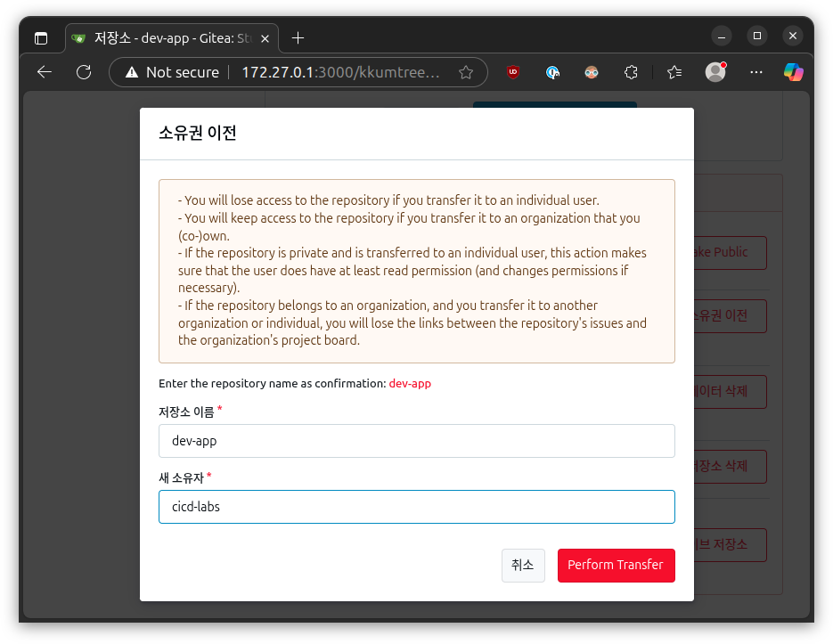
Task: Open the favorites list
Action: point(674,72)
